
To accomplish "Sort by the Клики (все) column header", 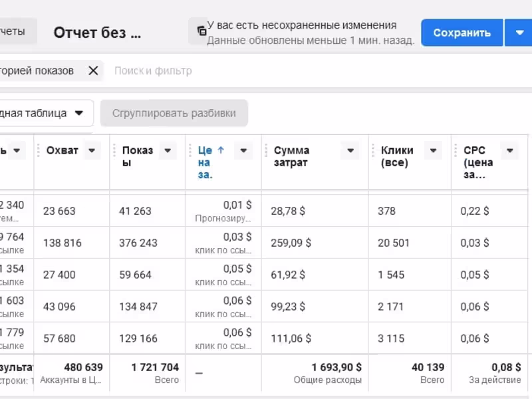I will 397,156.
